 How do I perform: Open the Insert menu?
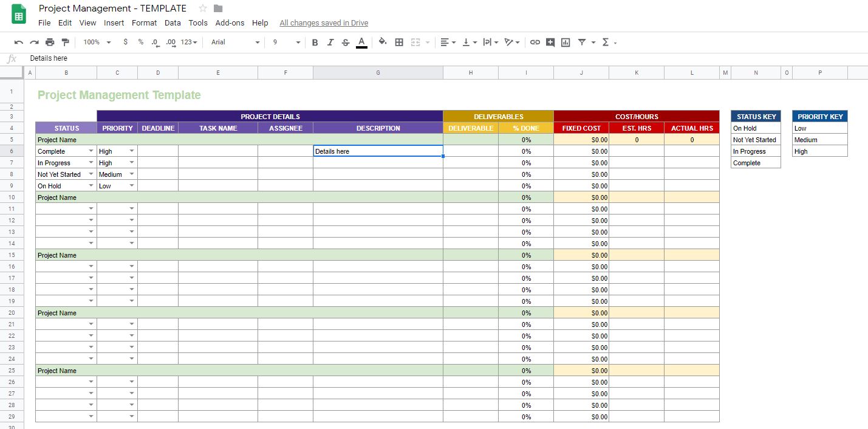114,23
